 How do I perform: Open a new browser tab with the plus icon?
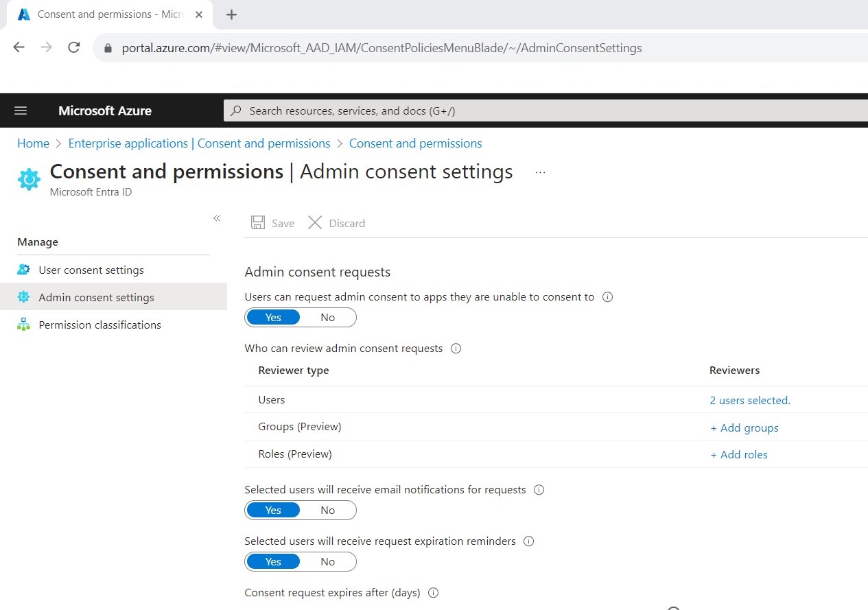click(x=231, y=14)
